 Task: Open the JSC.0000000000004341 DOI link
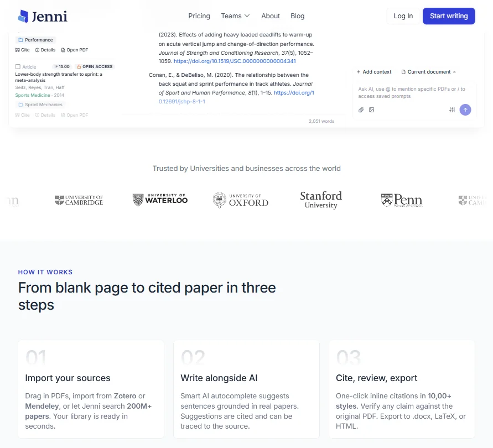click(235, 61)
